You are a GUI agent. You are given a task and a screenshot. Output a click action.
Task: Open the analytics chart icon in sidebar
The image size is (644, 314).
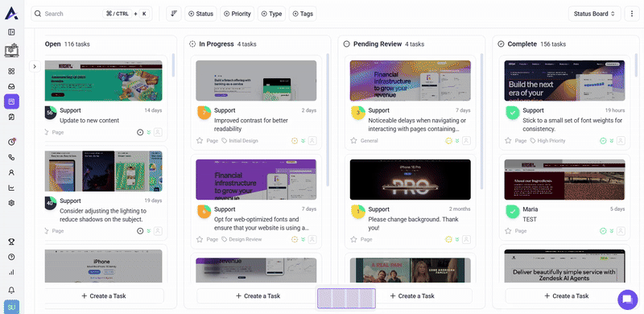click(x=11, y=188)
